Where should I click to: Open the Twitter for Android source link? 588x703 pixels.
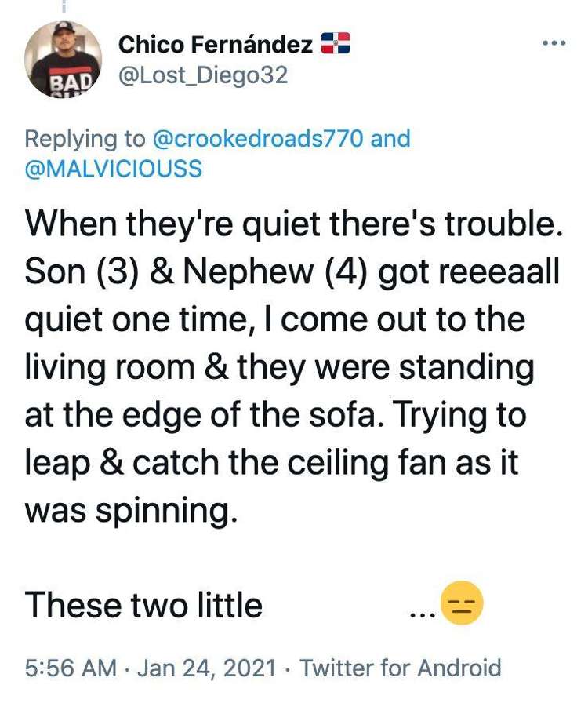[400, 668]
